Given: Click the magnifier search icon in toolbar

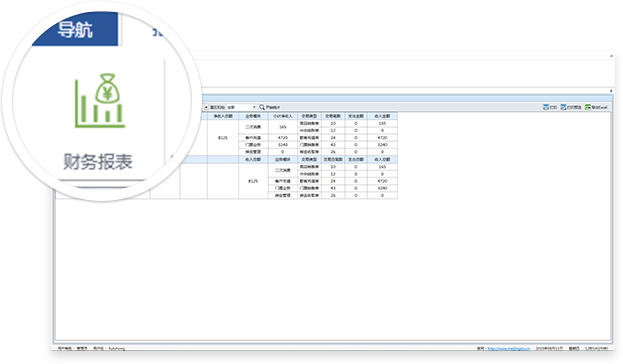Looking at the screenshot, I should tap(262, 107).
